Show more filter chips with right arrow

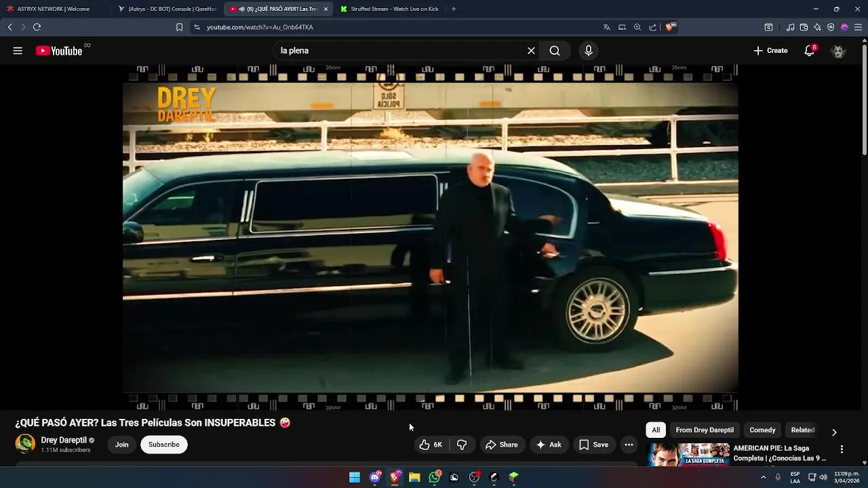834,432
